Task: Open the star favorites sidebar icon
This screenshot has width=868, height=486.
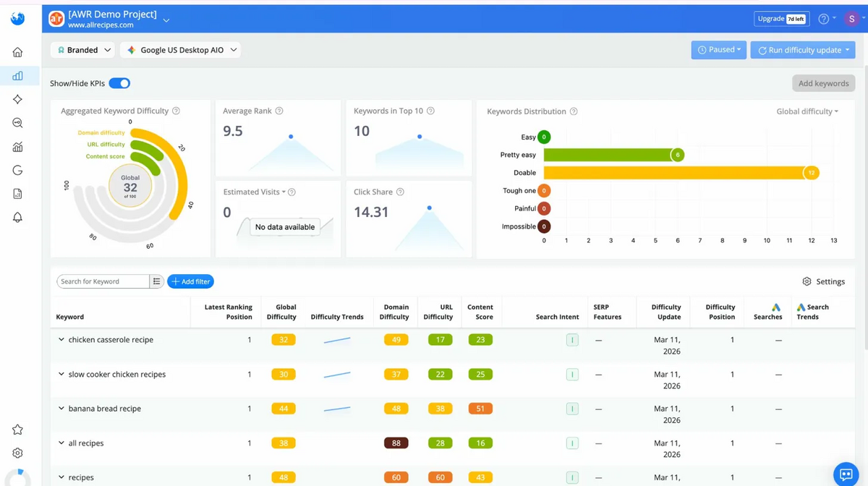Action: tap(17, 430)
